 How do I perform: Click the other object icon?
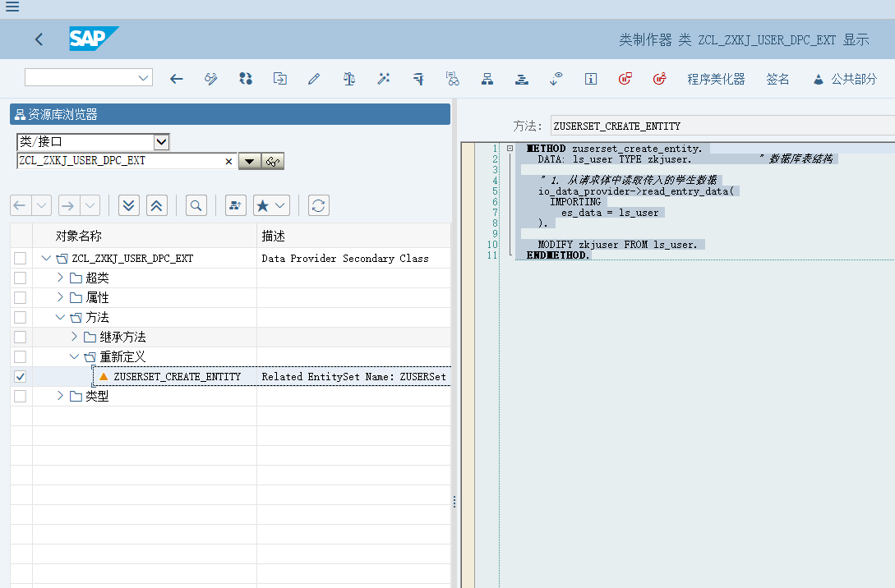[279, 79]
